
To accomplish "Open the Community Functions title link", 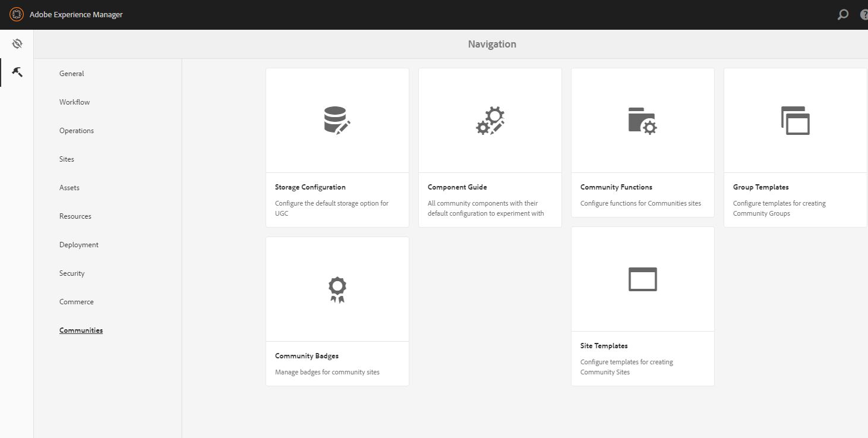I will [x=616, y=187].
